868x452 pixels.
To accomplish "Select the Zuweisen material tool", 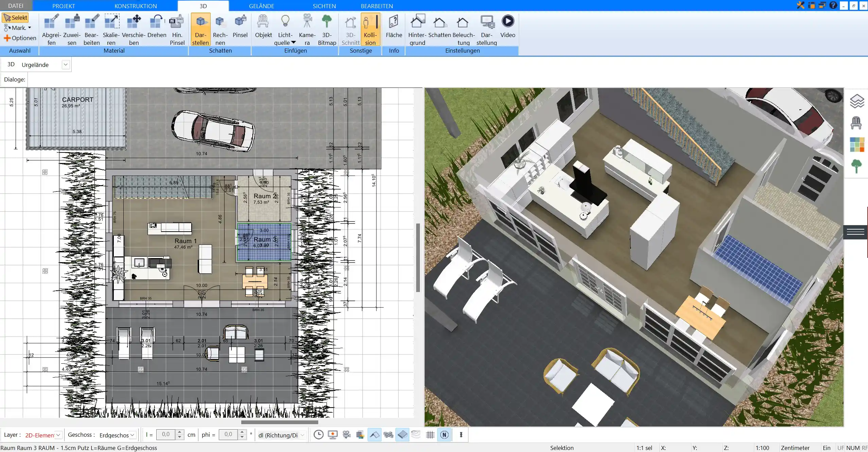I will coord(72,30).
